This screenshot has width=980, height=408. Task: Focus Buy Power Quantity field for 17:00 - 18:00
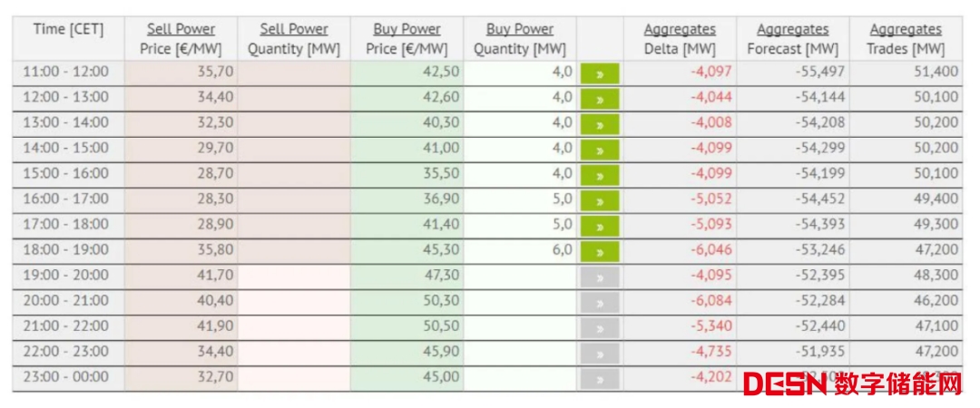520,223
